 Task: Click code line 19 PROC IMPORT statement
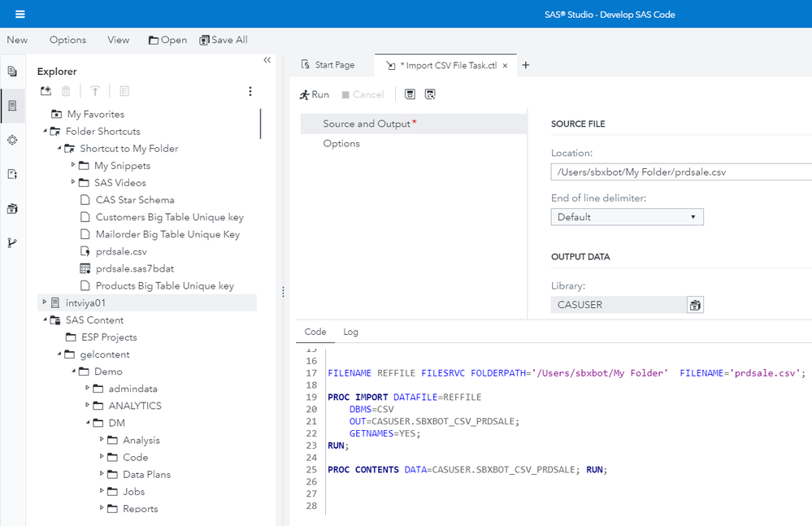tap(405, 397)
